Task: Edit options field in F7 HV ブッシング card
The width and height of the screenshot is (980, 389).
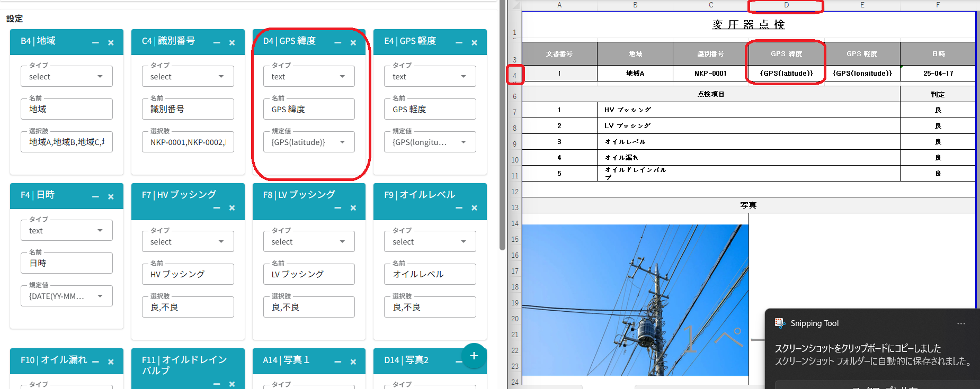Action: tap(188, 307)
